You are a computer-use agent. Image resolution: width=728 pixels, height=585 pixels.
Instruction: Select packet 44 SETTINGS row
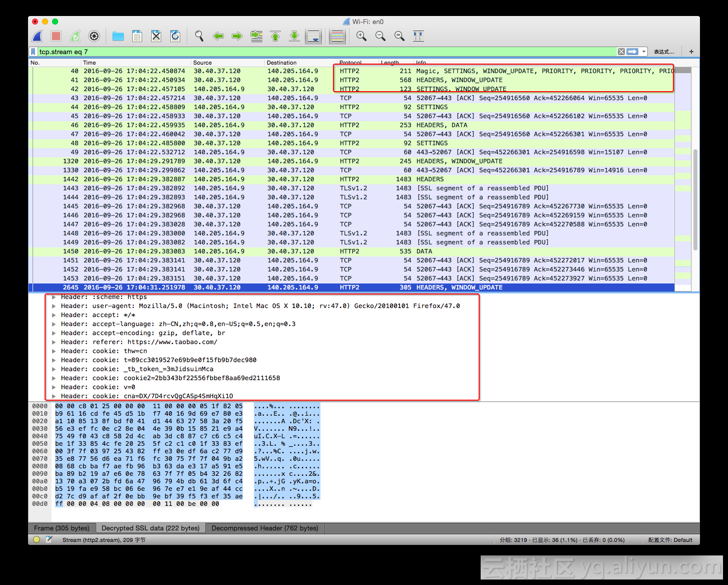351,107
